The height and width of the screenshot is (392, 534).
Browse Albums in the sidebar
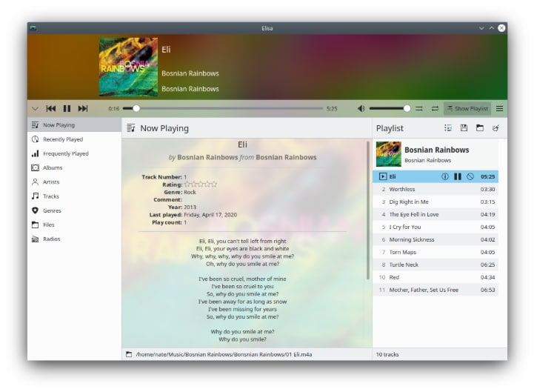pos(74,167)
